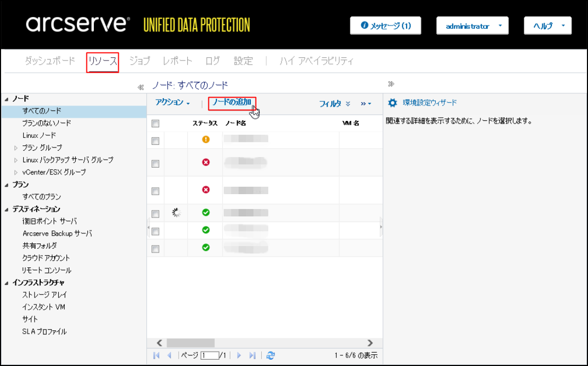This screenshot has width=588, height=366.
Task: Open 復旧ポイント サーバ item
Action: [x=49, y=221]
